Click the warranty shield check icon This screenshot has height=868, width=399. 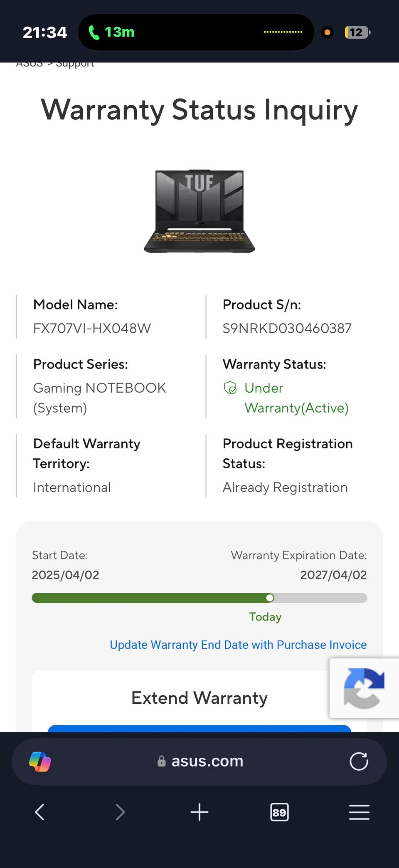[230, 388]
